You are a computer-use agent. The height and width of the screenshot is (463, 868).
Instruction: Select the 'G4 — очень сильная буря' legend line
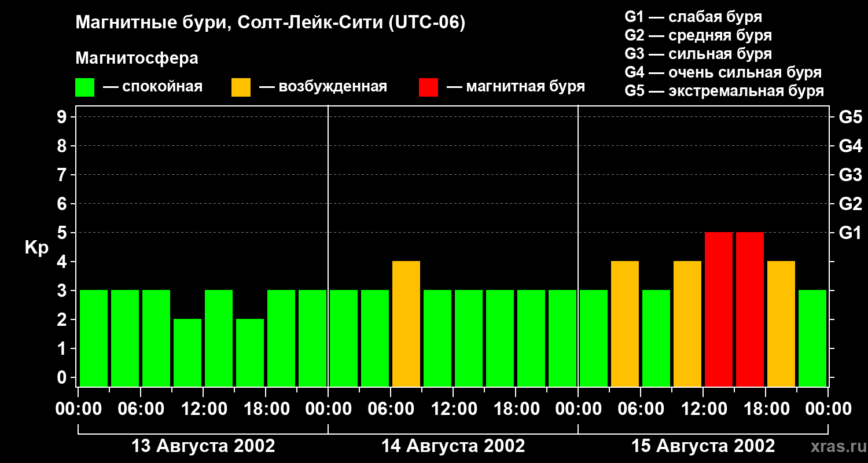pos(723,72)
